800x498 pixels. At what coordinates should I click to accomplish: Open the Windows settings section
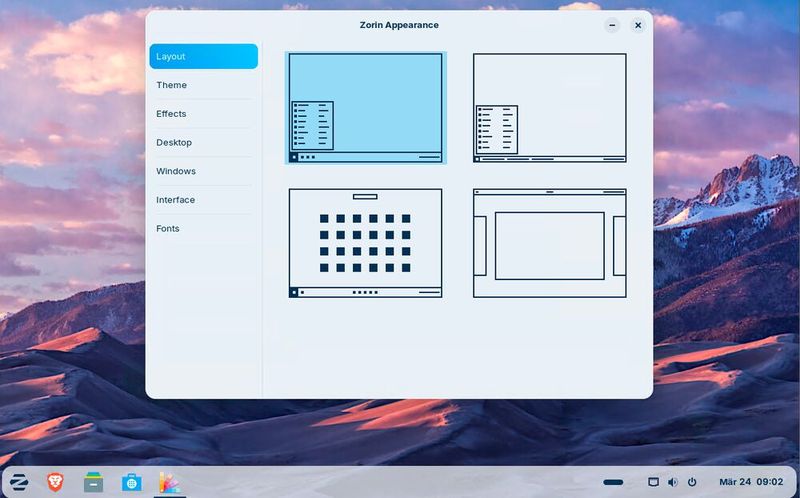(x=204, y=171)
